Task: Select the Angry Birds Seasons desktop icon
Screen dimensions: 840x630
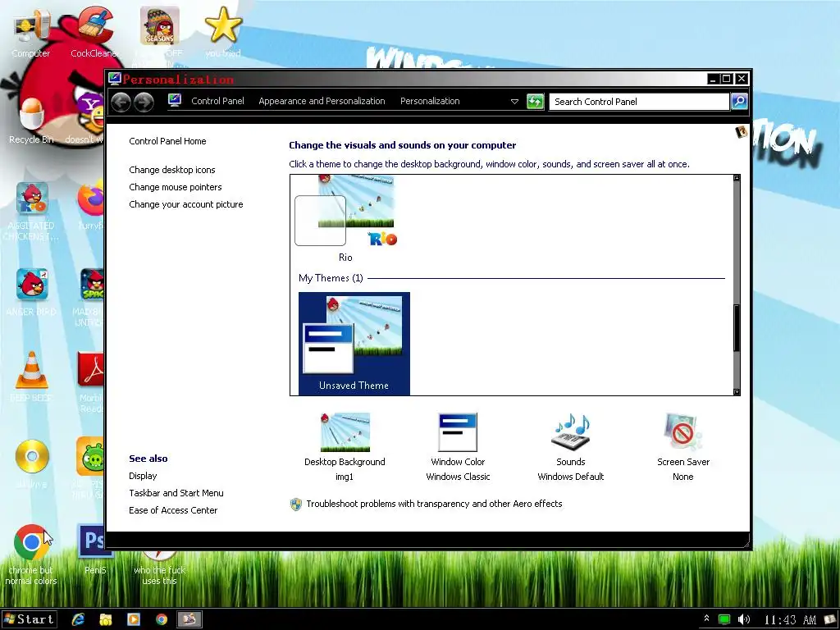Action: pyautogui.click(x=160, y=25)
